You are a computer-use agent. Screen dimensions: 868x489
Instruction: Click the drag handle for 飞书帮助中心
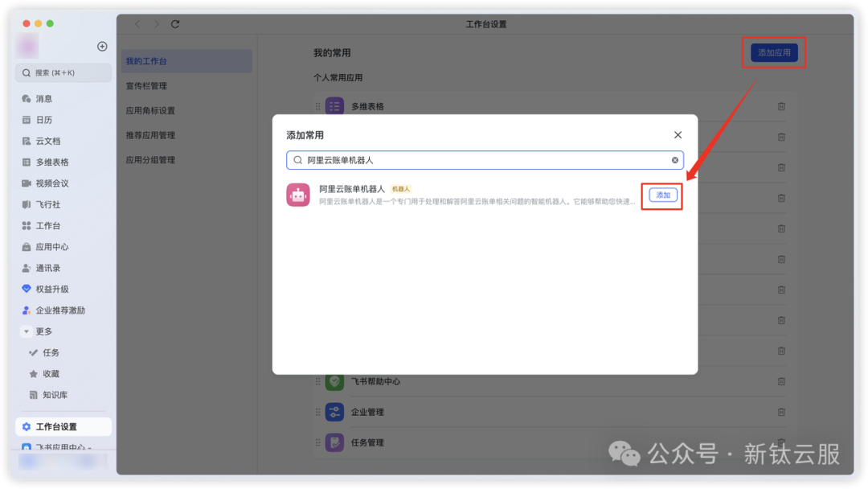coord(317,381)
